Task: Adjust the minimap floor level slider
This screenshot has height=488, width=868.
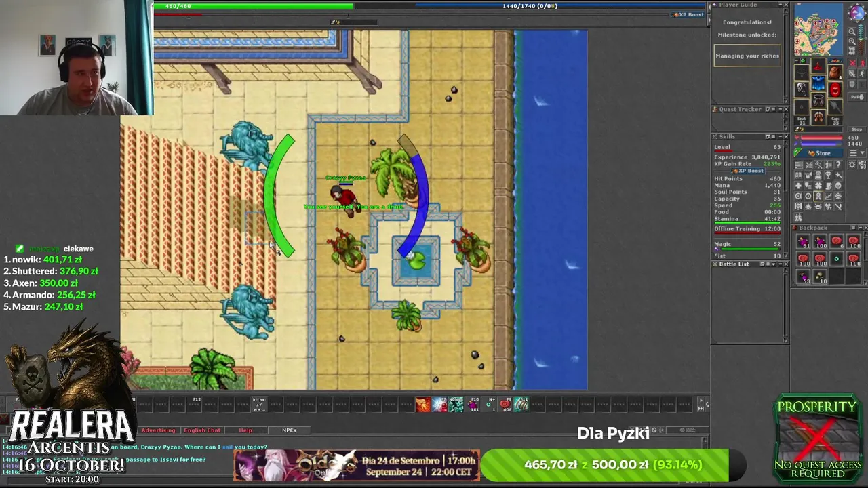Action: coord(862,39)
